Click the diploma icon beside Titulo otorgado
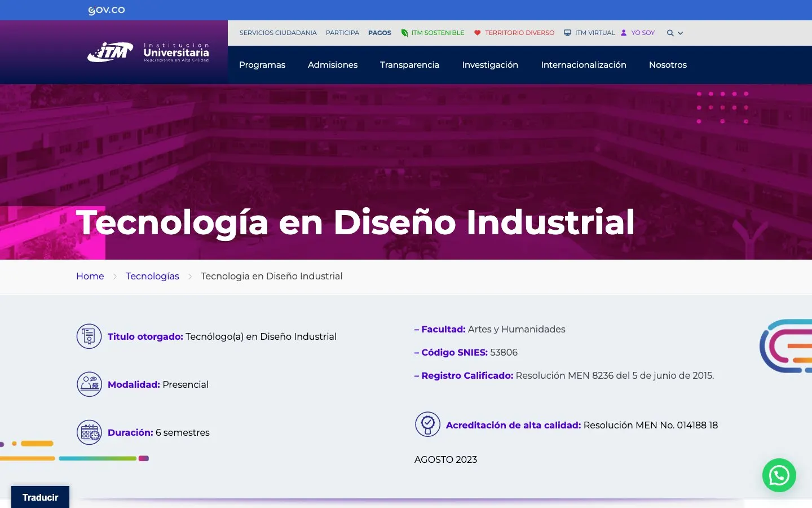 89,336
